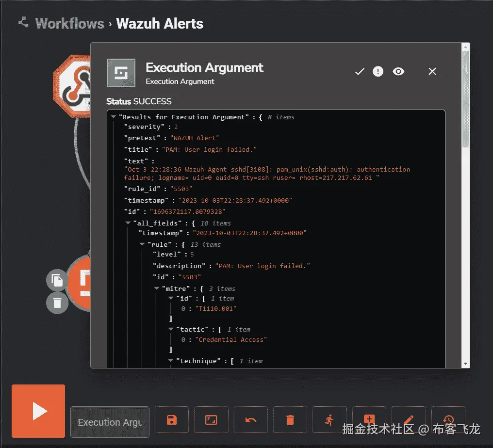Collapse the technique array
This screenshot has height=448, width=493.
[171, 360]
